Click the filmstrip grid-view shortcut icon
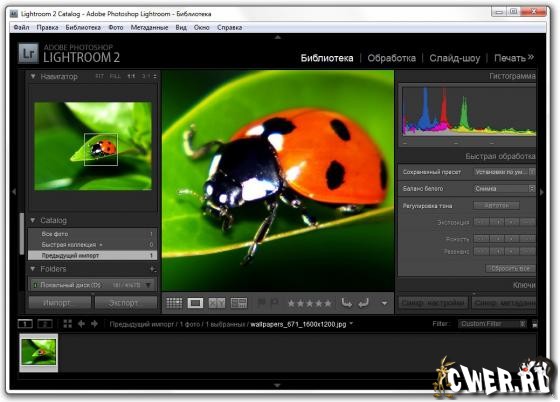This screenshot has width=560, height=402. coord(68,324)
